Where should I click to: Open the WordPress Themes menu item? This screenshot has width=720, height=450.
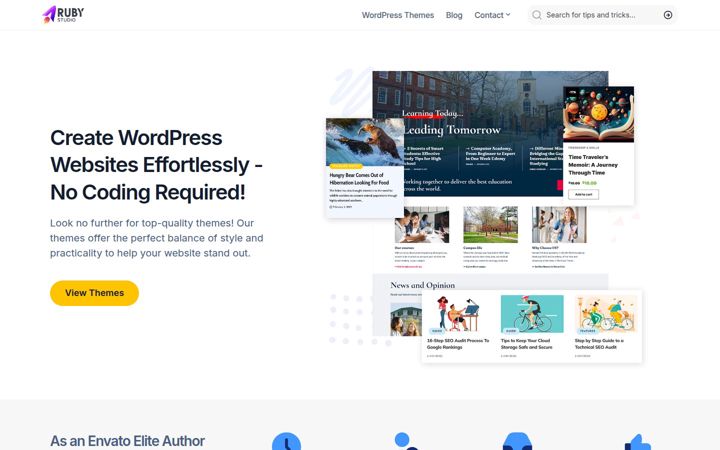pos(398,15)
